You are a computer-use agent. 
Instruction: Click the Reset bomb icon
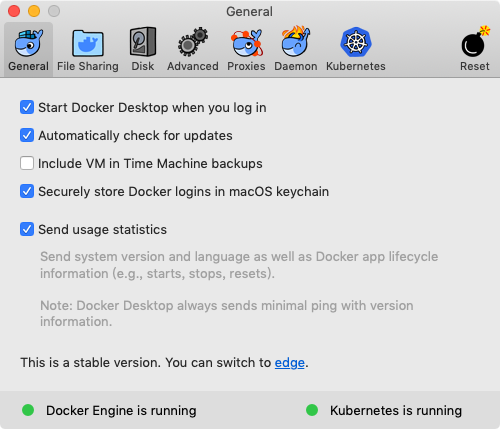click(x=475, y=41)
